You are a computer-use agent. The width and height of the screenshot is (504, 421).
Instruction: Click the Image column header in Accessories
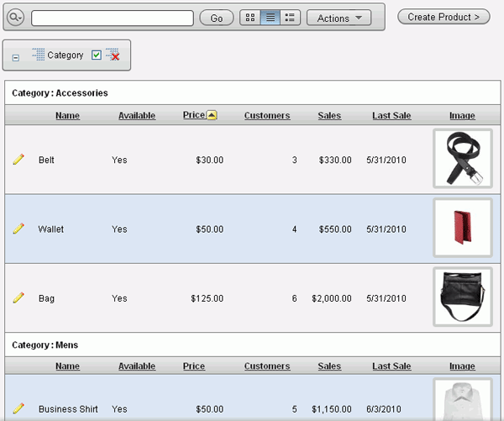point(462,115)
